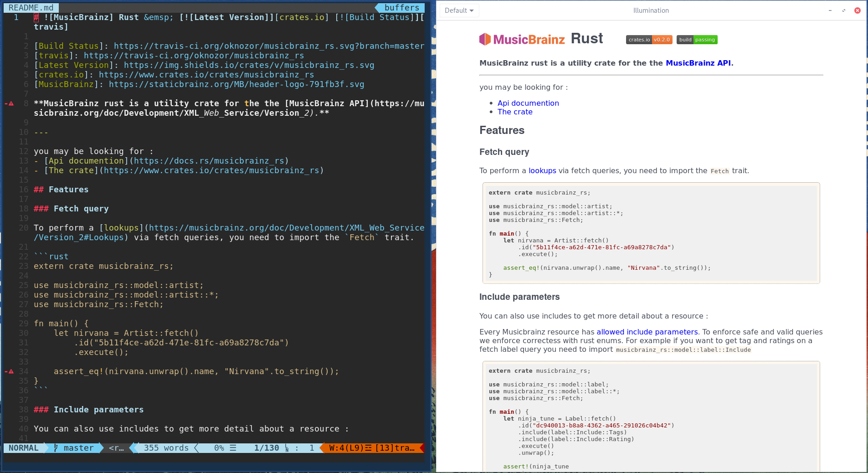Click the 'fn main() {' line in editor
This screenshot has height=473, width=868.
pos(61,324)
